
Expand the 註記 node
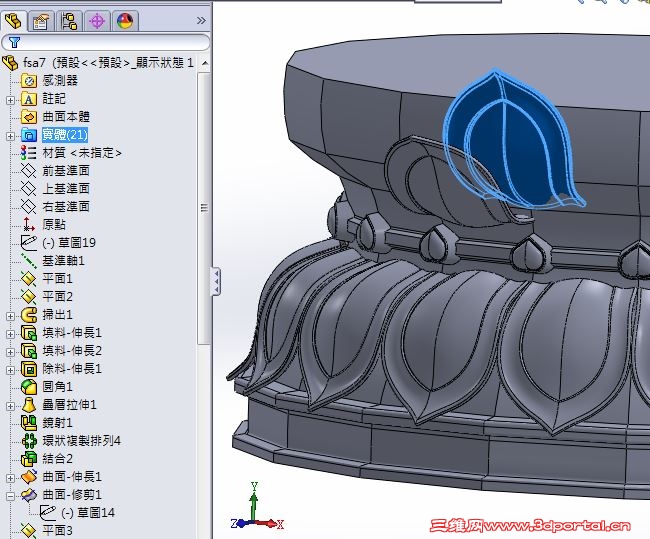(x=10, y=100)
